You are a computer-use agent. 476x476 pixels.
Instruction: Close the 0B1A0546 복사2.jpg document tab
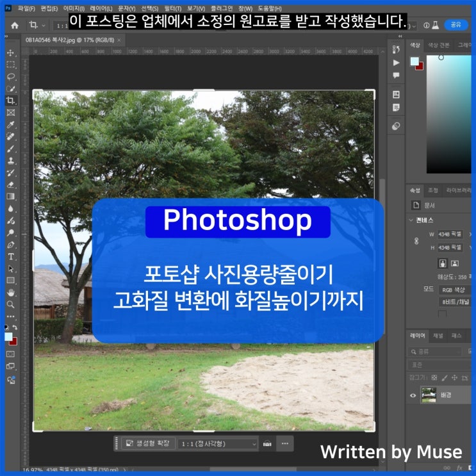click(x=119, y=40)
